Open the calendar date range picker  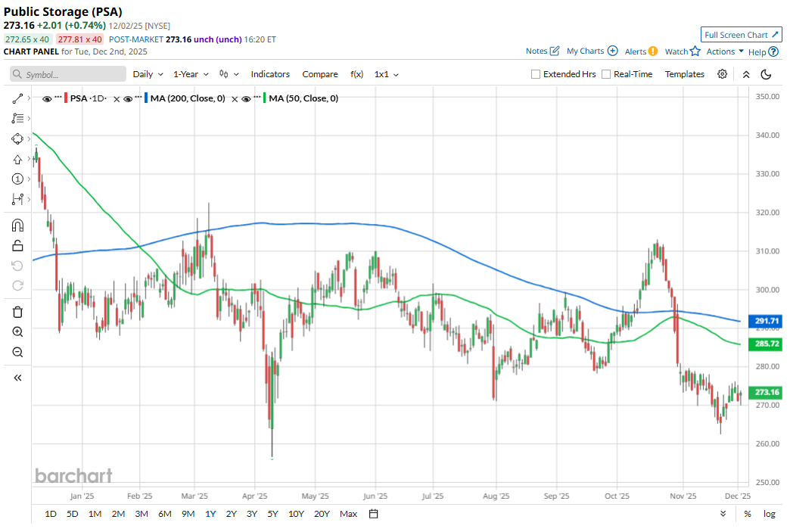(x=373, y=514)
